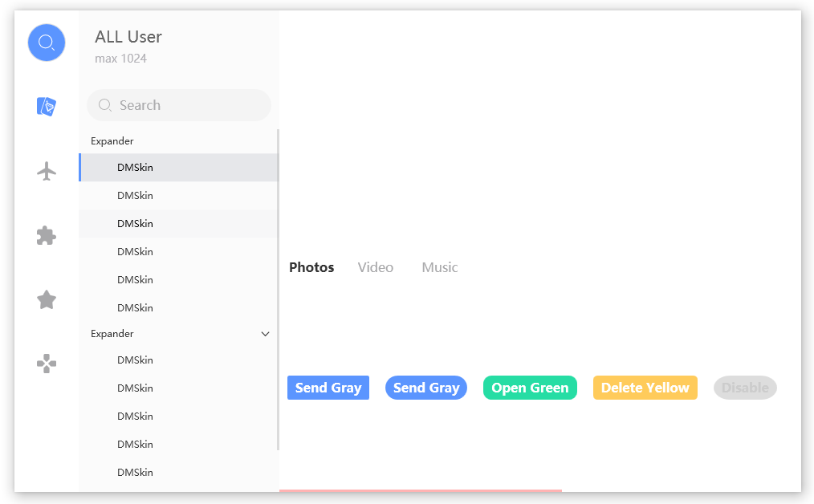Click the magnifier icon inside Search box
Viewport: 814px width, 504px height.
[105, 105]
